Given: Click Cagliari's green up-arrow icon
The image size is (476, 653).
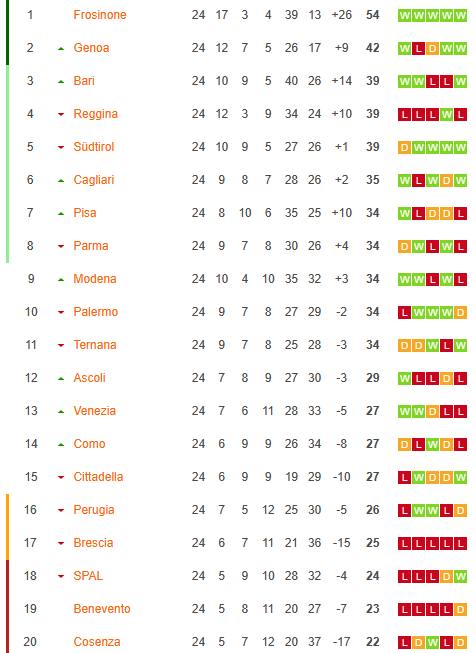Looking at the screenshot, I should coord(61,181).
